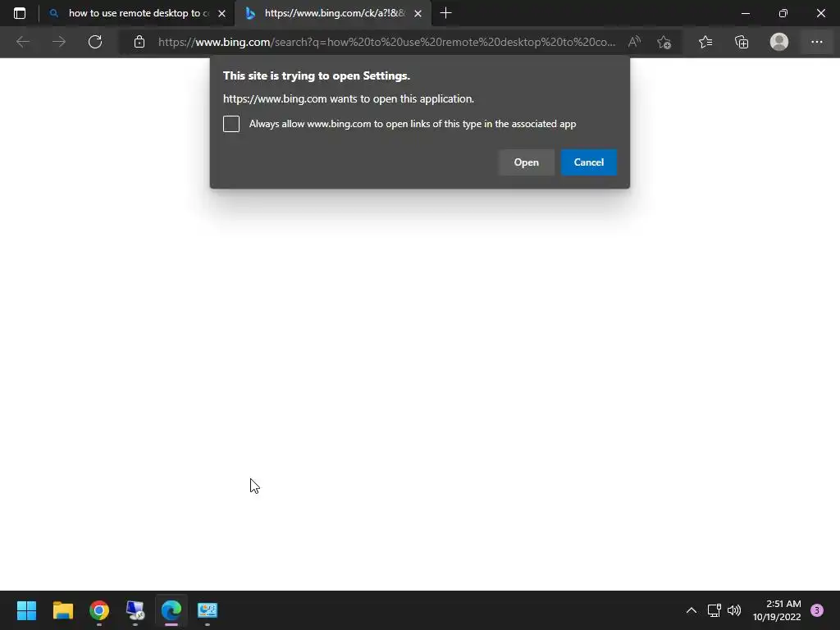This screenshot has height=630, width=840.
Task: Close the Edge browser window
Action: click(x=820, y=13)
